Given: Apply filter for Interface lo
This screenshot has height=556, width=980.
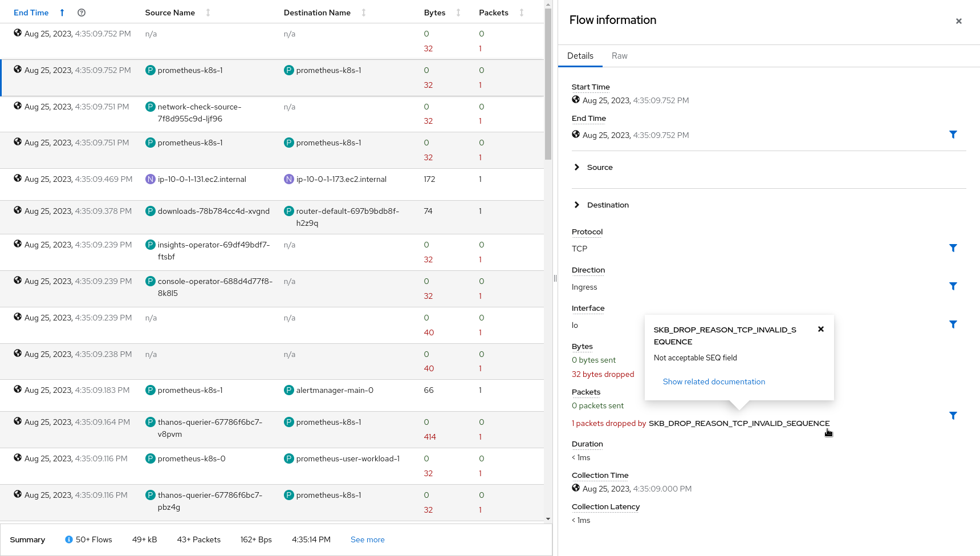Looking at the screenshot, I should click(x=953, y=324).
